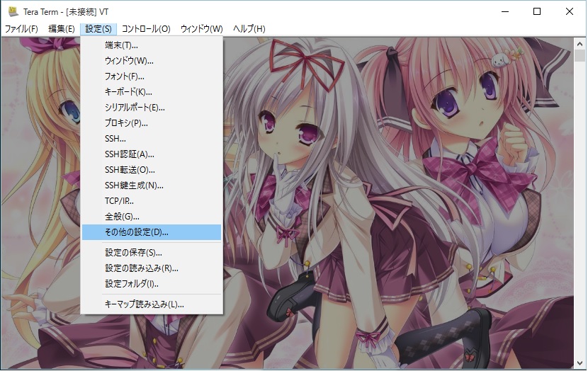Open the 編集(E) menu
This screenshot has width=588, height=371.
62,29
